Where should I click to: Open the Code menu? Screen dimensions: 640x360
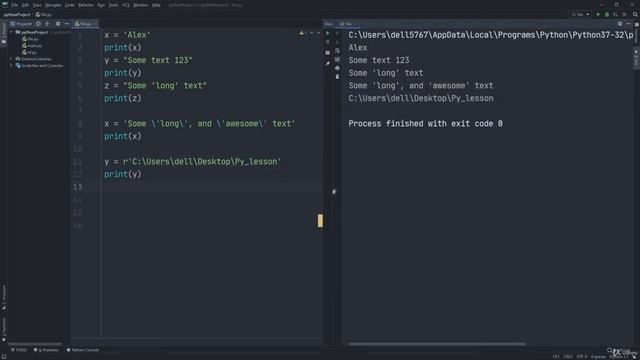(x=70, y=5)
